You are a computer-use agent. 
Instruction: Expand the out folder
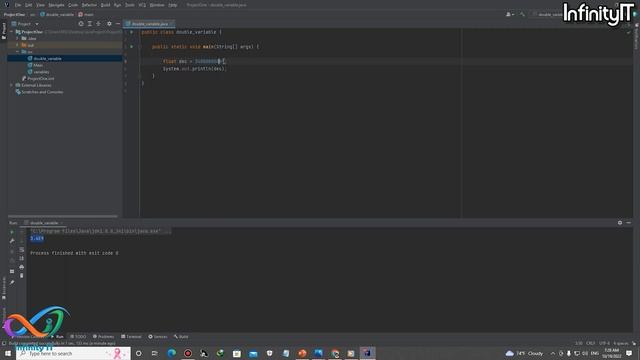18,45
